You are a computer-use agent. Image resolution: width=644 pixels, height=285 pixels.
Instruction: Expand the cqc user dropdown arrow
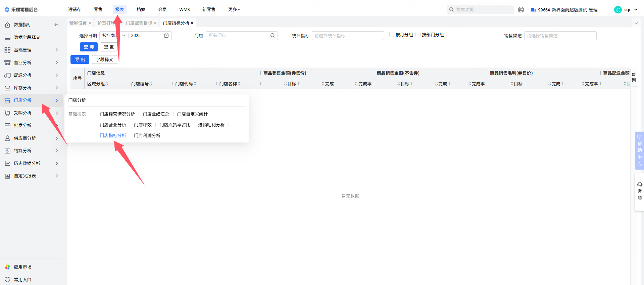[636, 10]
